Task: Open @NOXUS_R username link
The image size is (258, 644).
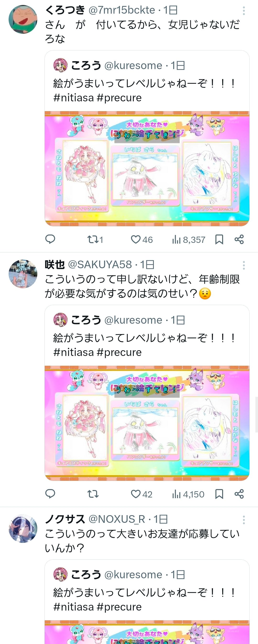Action: pos(117,519)
